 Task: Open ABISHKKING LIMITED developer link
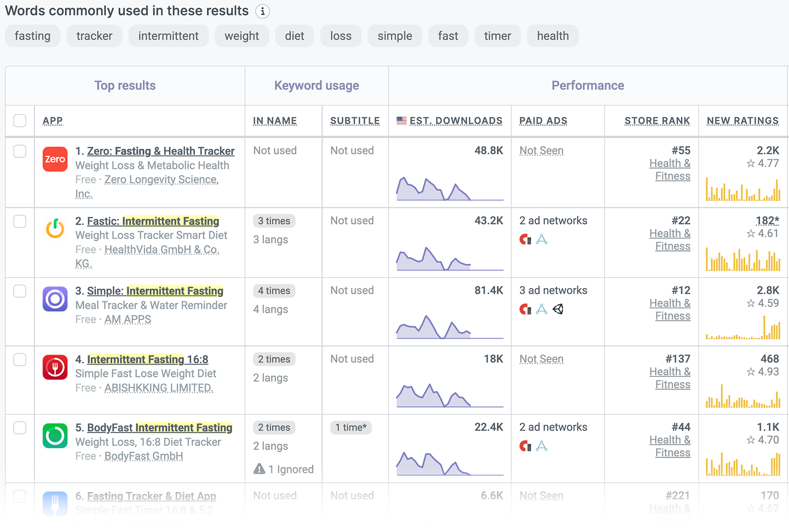[x=159, y=388]
